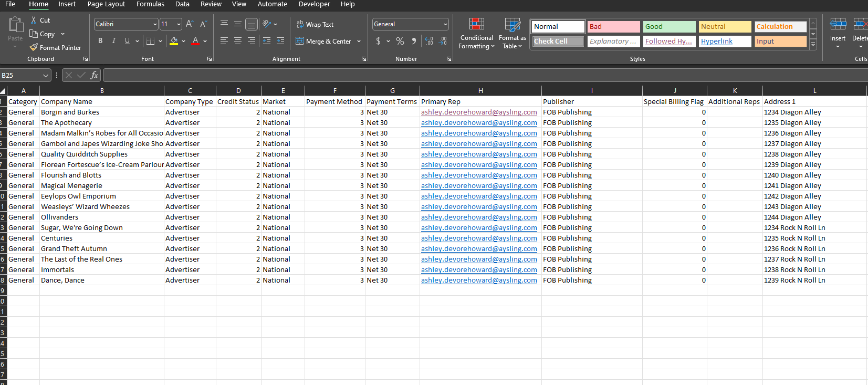This screenshot has width=868, height=385.
Task: Increase decimal places
Action: coord(429,41)
